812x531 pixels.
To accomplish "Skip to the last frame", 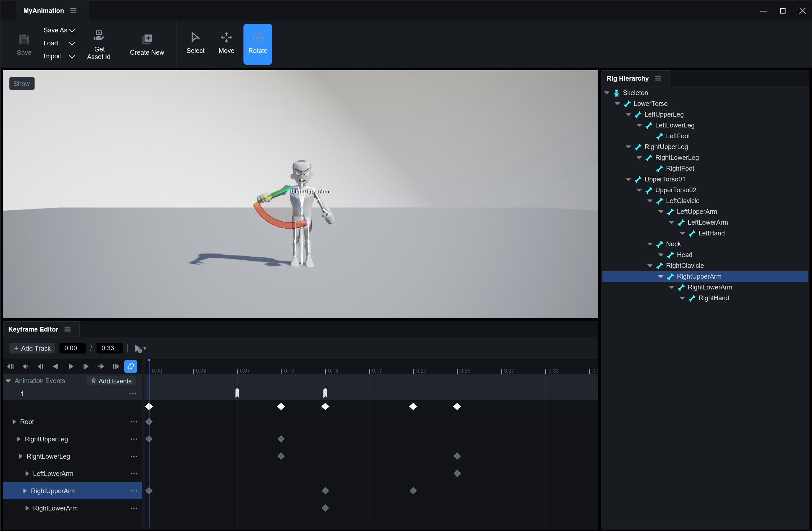I will click(x=116, y=366).
